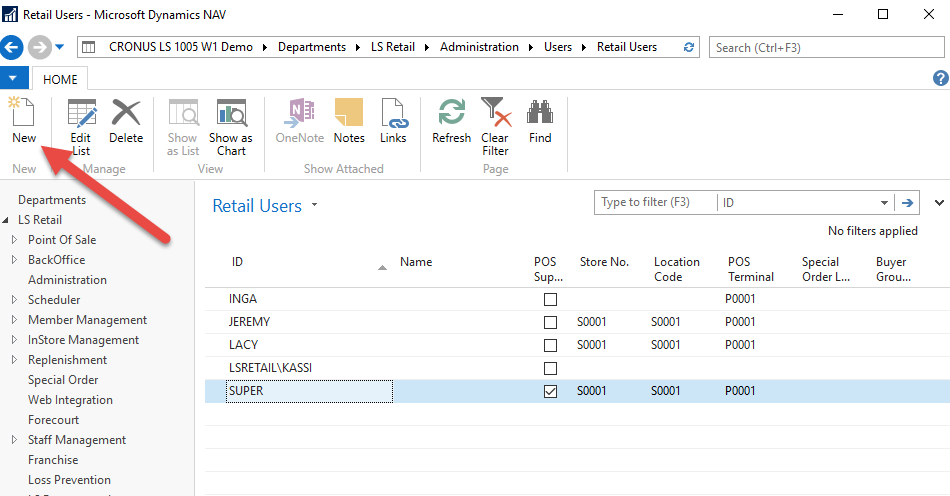Expand the Point Of Sale tree node
The width and height of the screenshot is (950, 496).
(x=14, y=240)
